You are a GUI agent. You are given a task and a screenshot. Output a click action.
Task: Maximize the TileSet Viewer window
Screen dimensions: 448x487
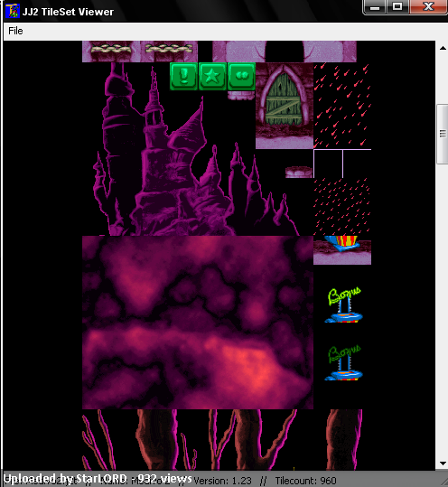click(397, 6)
